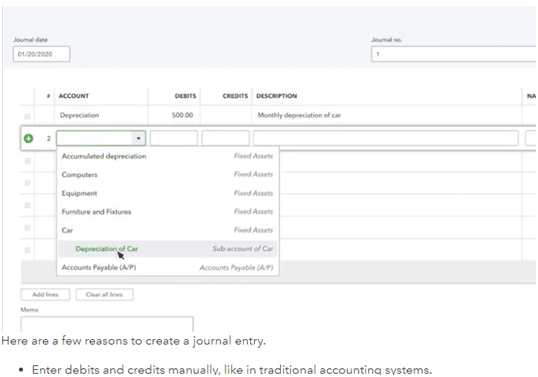This screenshot has width=538, height=377.
Task: Click the DEBITS column header
Action: pos(185,96)
